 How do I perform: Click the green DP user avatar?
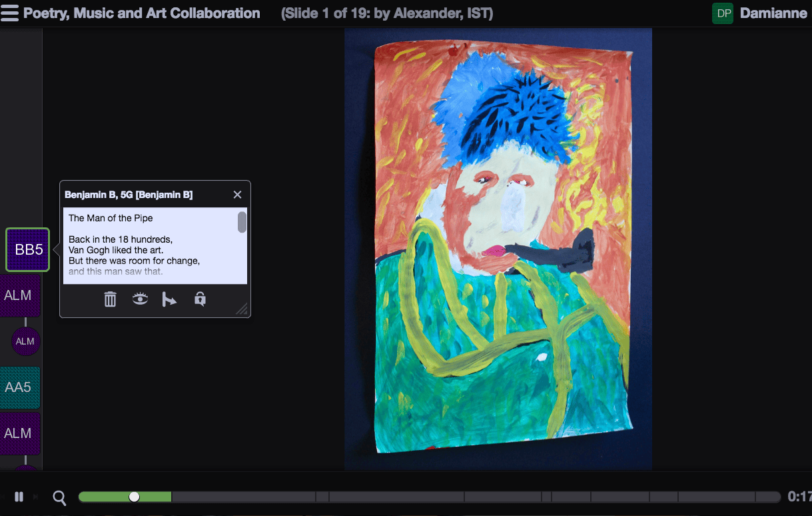pos(723,13)
